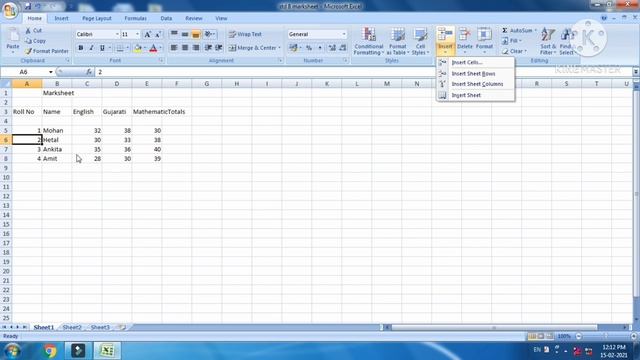Click Merge & Center
640x360 pixels.
click(252, 48)
